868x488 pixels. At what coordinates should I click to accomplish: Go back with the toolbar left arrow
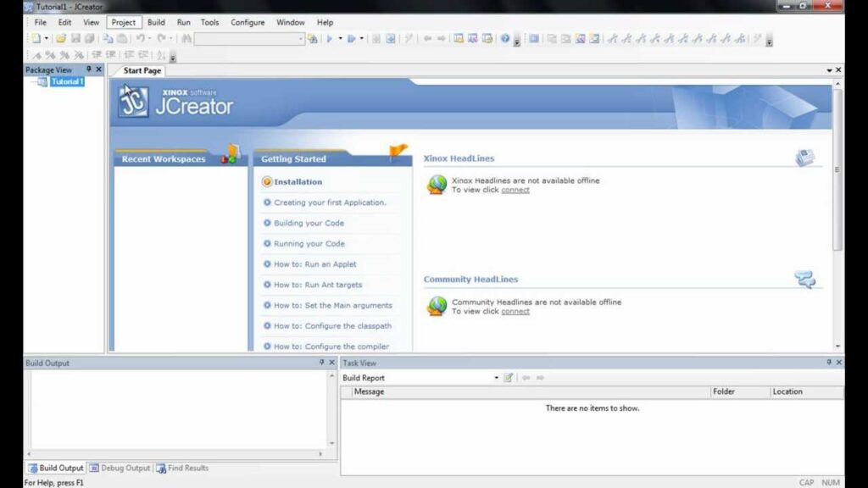(427, 39)
